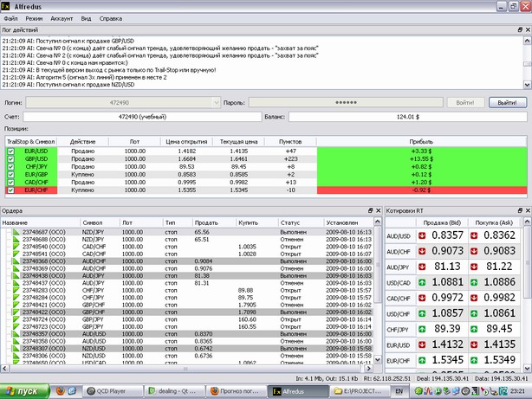Click AUD/JPY Bid down-arrow icon
Viewport: 532px width, 399px height.
click(x=422, y=267)
